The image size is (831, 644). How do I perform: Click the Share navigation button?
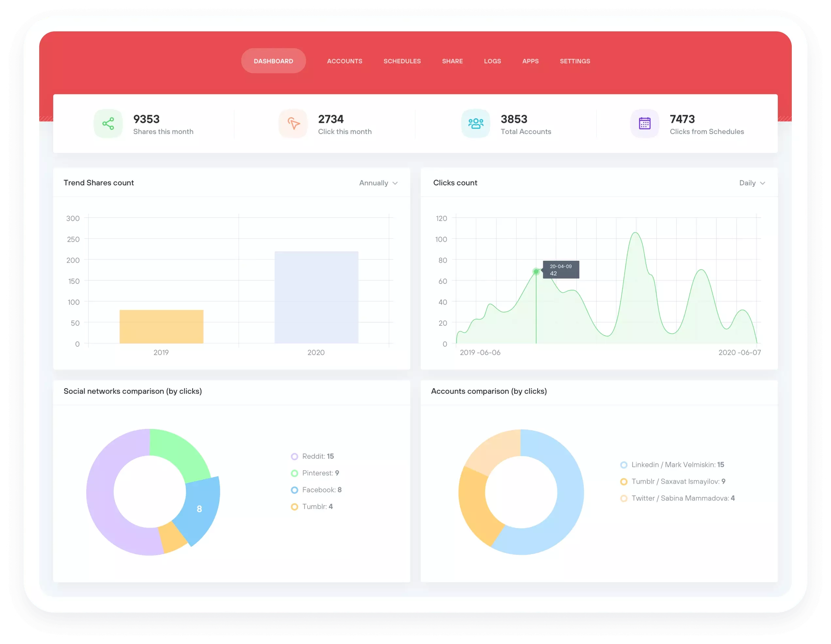(450, 61)
